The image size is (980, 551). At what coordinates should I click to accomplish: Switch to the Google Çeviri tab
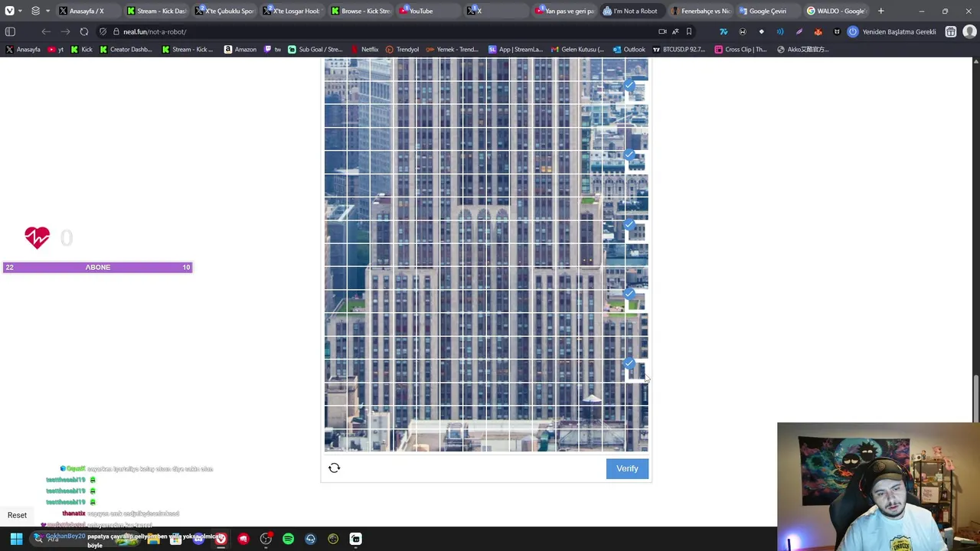tap(768, 11)
